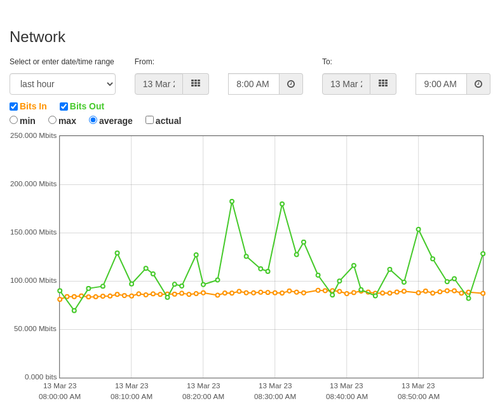The image size is (500, 403).
Task: Click the From time field 8:00 AM
Action: pos(254,84)
